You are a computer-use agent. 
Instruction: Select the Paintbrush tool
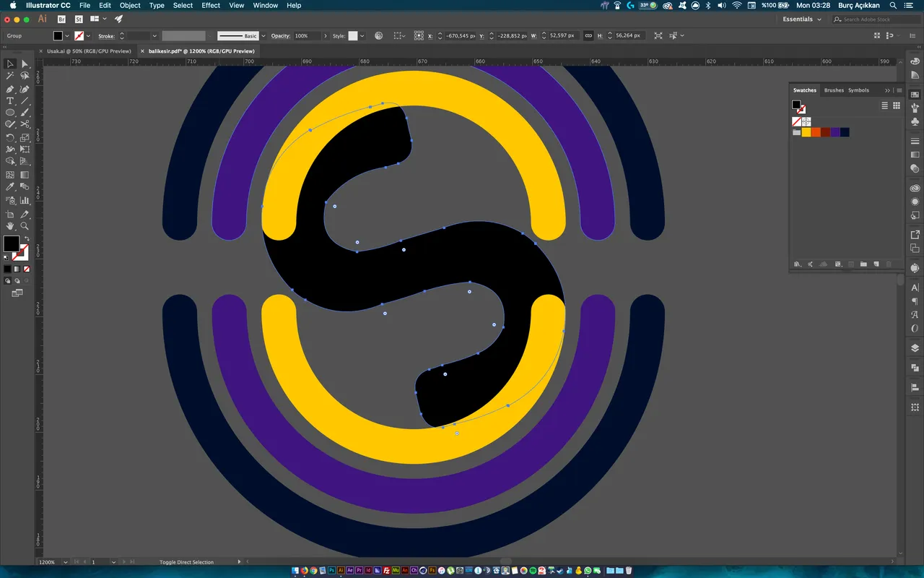[x=25, y=113]
